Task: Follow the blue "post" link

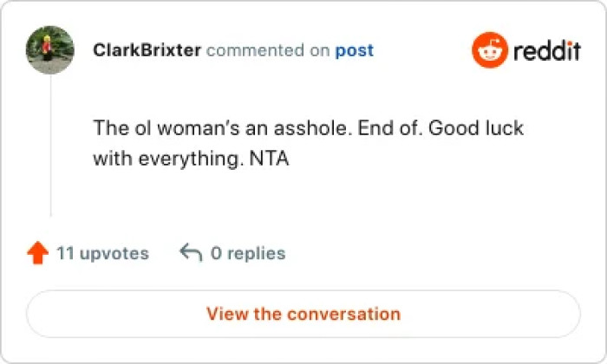Action: (x=354, y=50)
